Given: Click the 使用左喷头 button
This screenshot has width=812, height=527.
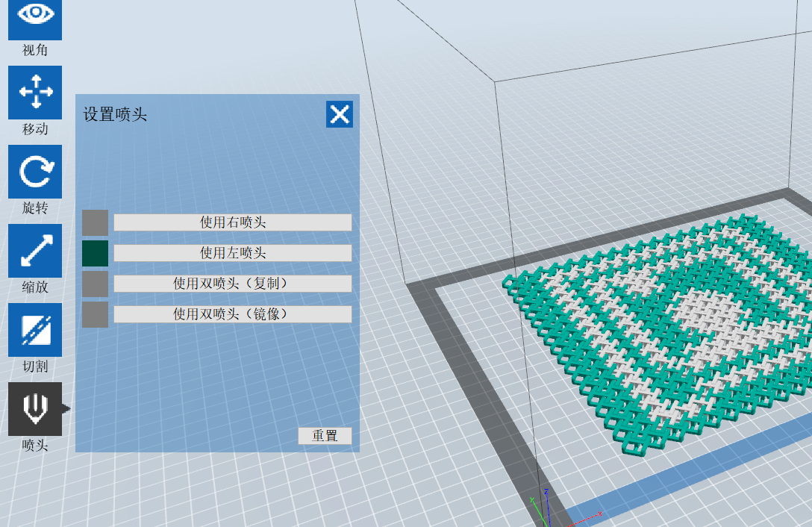Looking at the screenshot, I should click(x=233, y=253).
